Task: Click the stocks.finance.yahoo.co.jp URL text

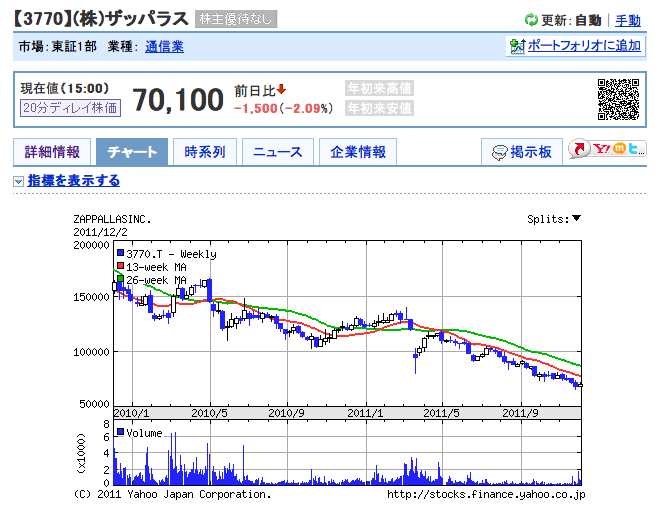Action: [486, 495]
